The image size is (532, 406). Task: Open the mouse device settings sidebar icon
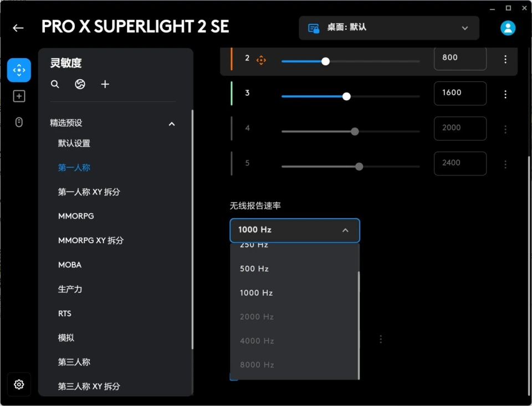tap(19, 122)
